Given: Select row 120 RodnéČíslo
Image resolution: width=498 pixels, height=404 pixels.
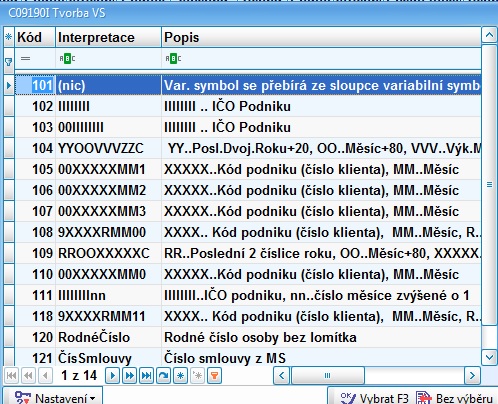Looking at the screenshot, I should [248, 337].
